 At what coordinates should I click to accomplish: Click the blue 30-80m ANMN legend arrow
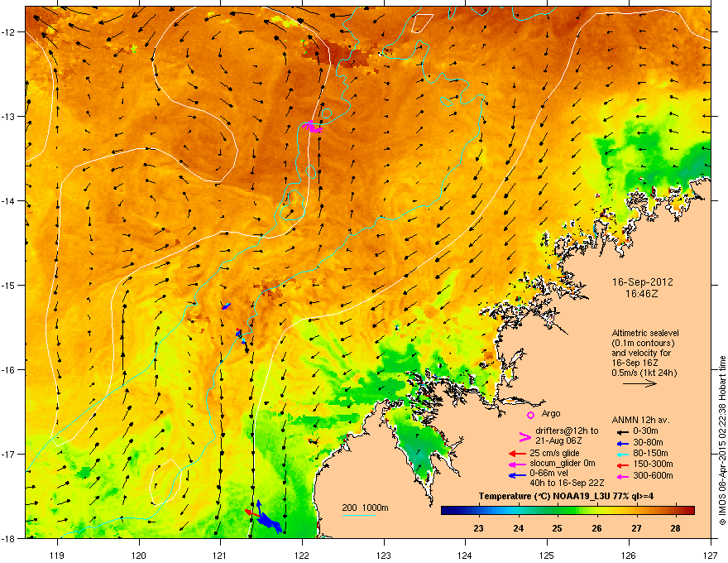pos(623,443)
